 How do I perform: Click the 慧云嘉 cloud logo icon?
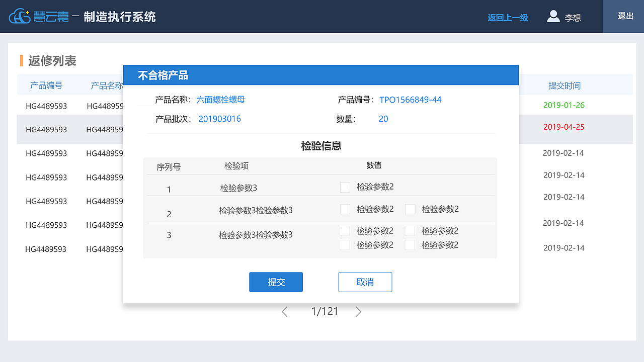20,17
